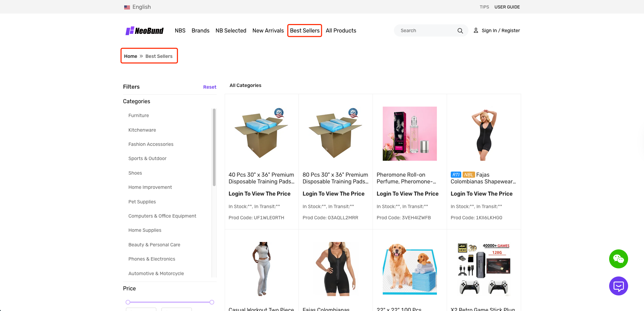Open the NBS menu item
This screenshot has height=311, width=644.
[x=180, y=30]
